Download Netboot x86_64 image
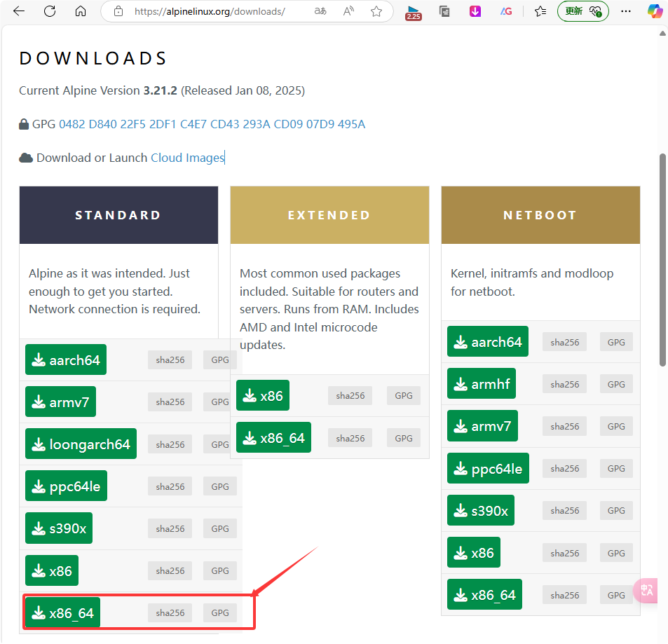The image size is (668, 644). pyautogui.click(x=484, y=594)
